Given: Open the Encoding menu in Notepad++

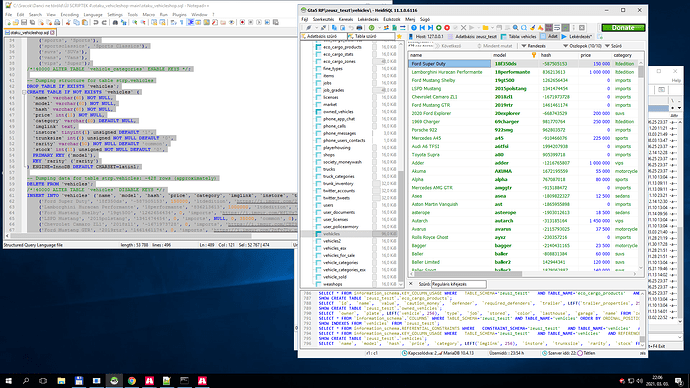Looking at the screenshot, I should pyautogui.click(x=70, y=15).
